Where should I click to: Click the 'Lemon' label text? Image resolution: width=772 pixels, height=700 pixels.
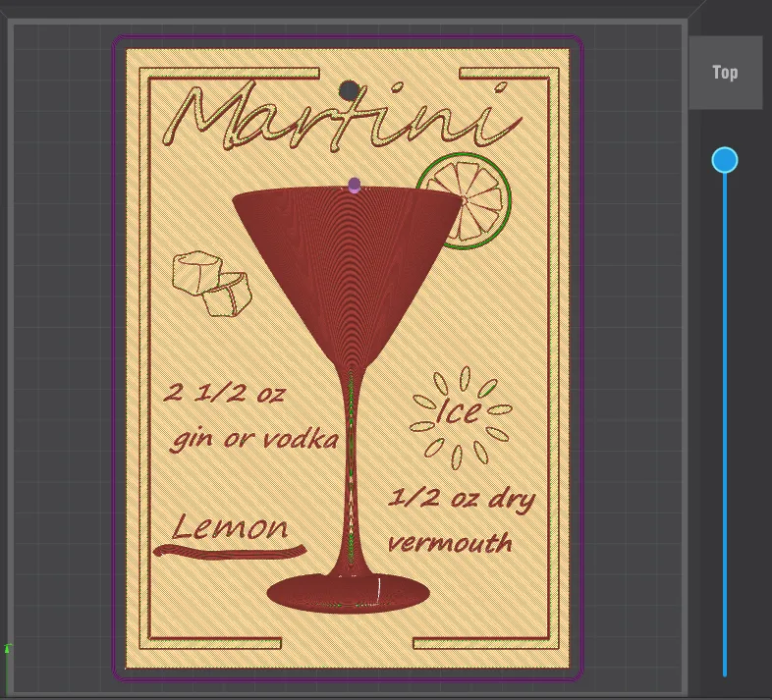230,527
